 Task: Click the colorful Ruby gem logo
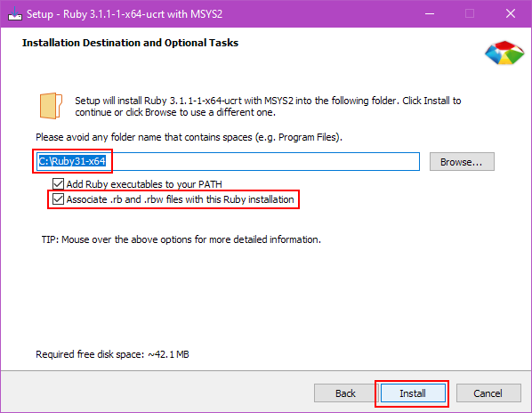(504, 53)
